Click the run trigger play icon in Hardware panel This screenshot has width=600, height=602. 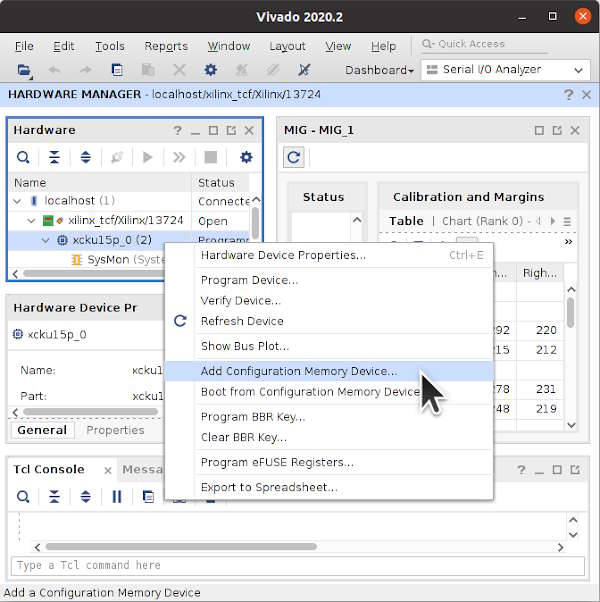[x=147, y=157]
